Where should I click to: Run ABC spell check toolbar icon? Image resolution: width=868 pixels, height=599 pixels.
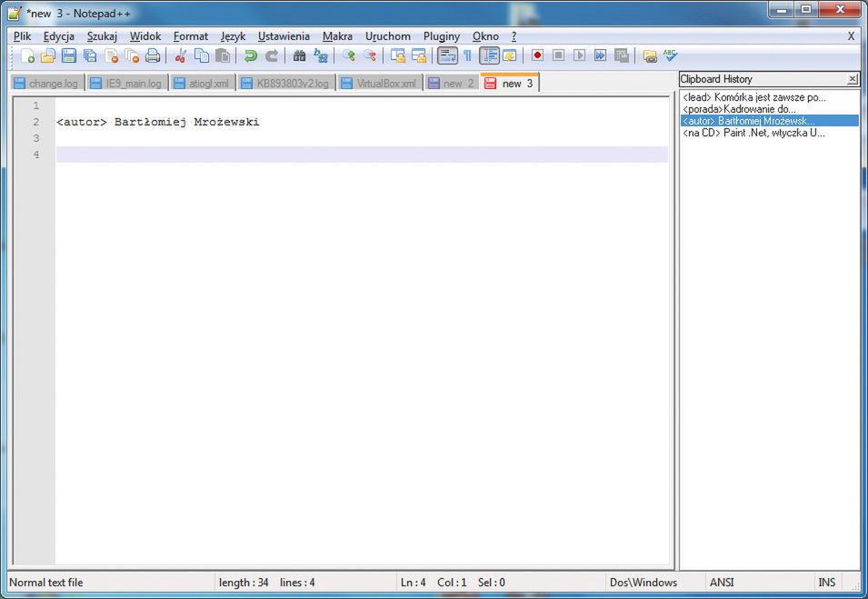(671, 55)
